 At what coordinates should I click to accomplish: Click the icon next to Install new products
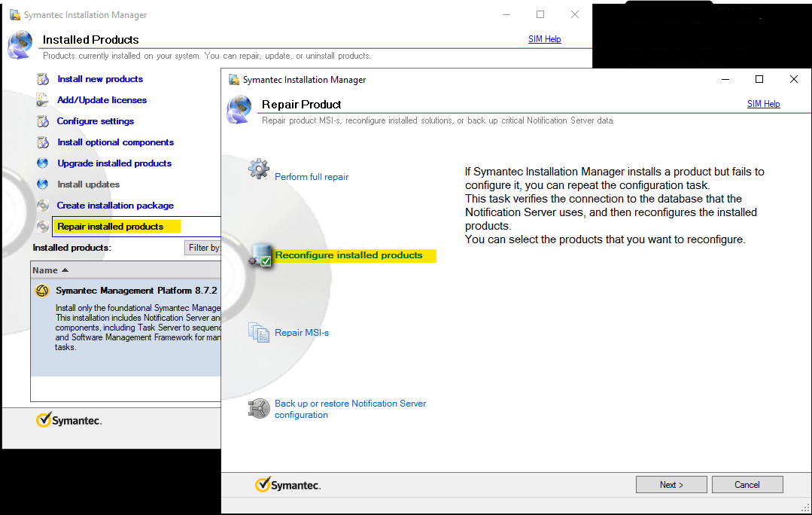point(43,79)
